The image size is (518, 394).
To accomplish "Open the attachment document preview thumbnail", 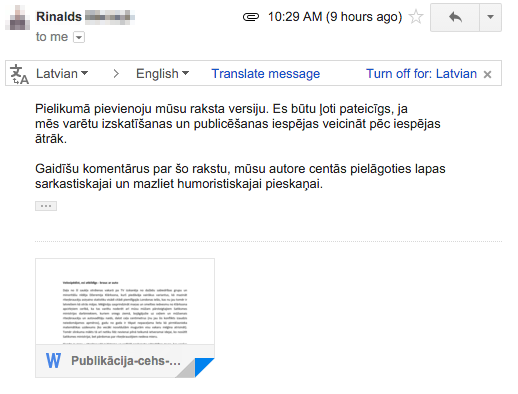I will point(125,302).
